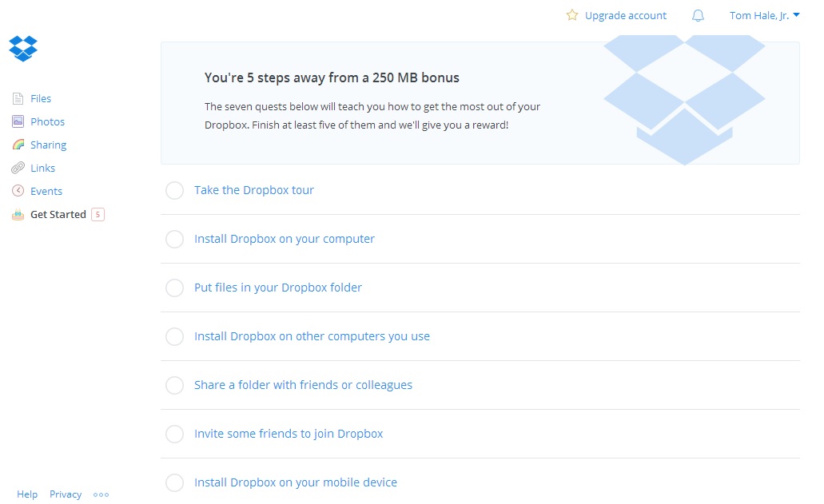This screenshot has height=504, width=824.
Task: Toggle the circle for Share a folder
Action: point(174,385)
